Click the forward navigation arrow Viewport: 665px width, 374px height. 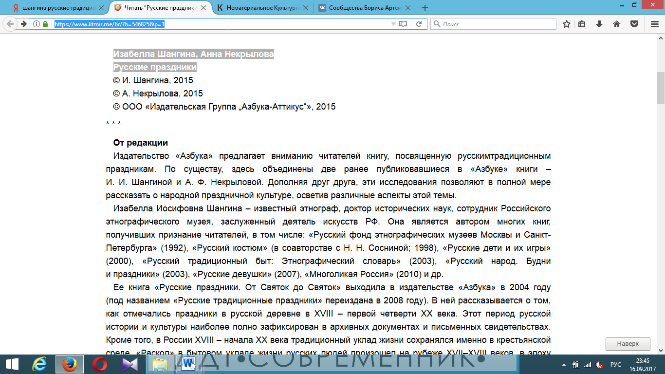(x=24, y=24)
